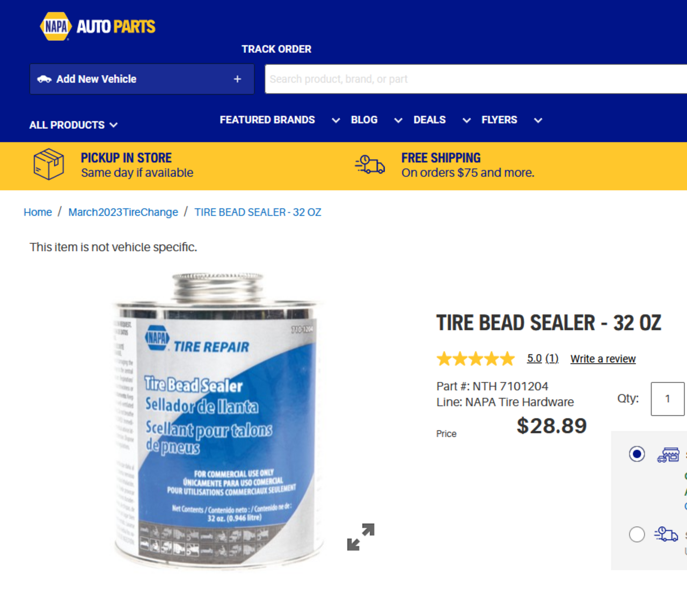Open the Deals menu item
Viewport: 687px width, 616px height.
tap(429, 120)
